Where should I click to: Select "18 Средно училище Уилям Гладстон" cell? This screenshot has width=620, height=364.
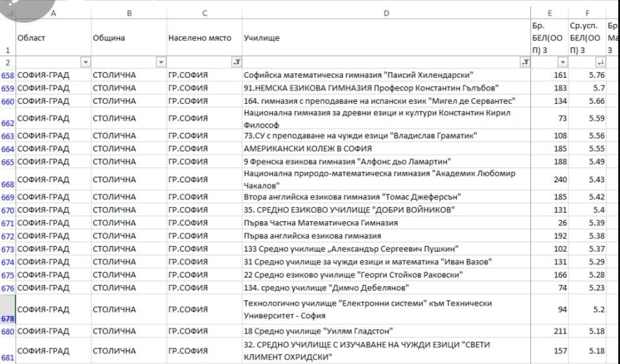point(386,332)
